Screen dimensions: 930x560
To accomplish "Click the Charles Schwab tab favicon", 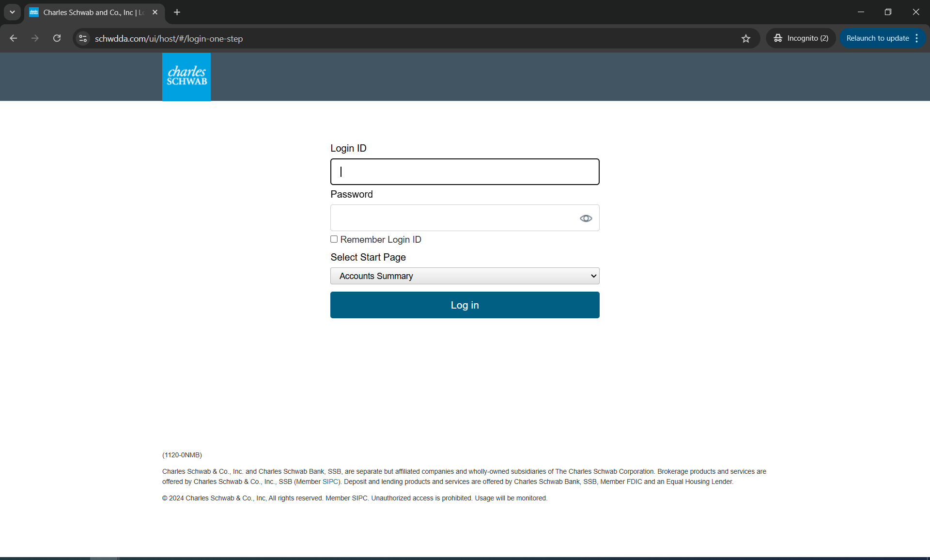I will (x=34, y=12).
